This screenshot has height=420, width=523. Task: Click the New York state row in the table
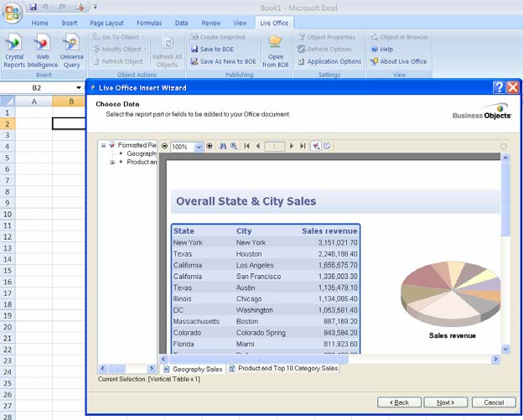pyautogui.click(x=266, y=242)
